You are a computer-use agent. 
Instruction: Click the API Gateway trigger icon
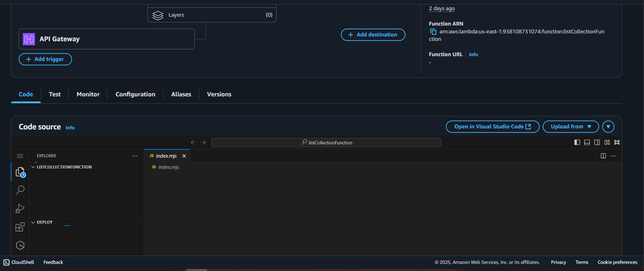click(x=29, y=39)
